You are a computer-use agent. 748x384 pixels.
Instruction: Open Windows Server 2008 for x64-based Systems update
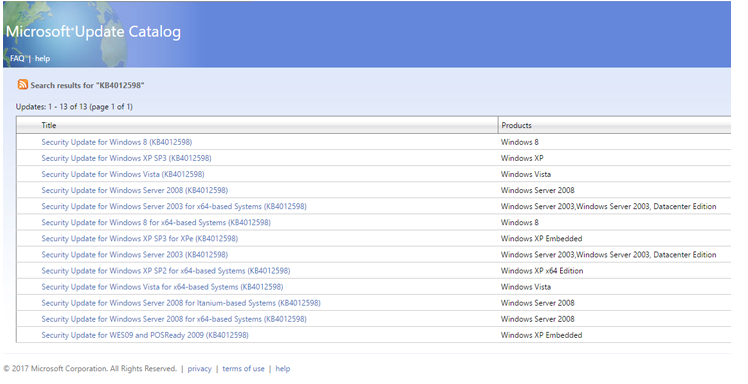point(174,319)
